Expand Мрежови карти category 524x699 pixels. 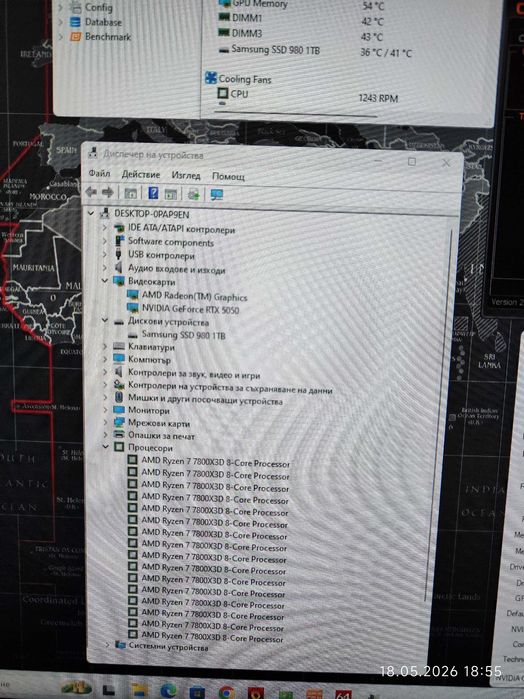(x=106, y=422)
